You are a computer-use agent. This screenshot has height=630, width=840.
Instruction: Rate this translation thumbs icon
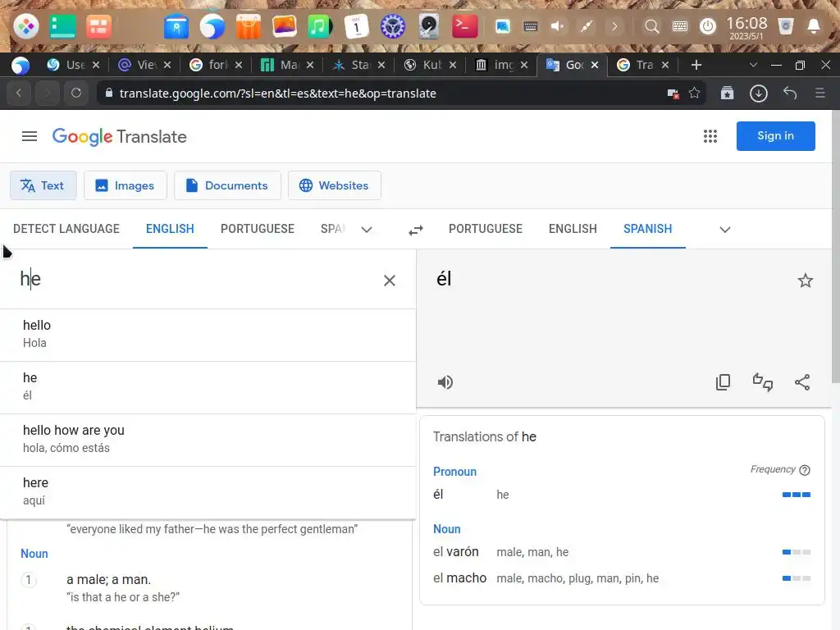pyautogui.click(x=763, y=382)
